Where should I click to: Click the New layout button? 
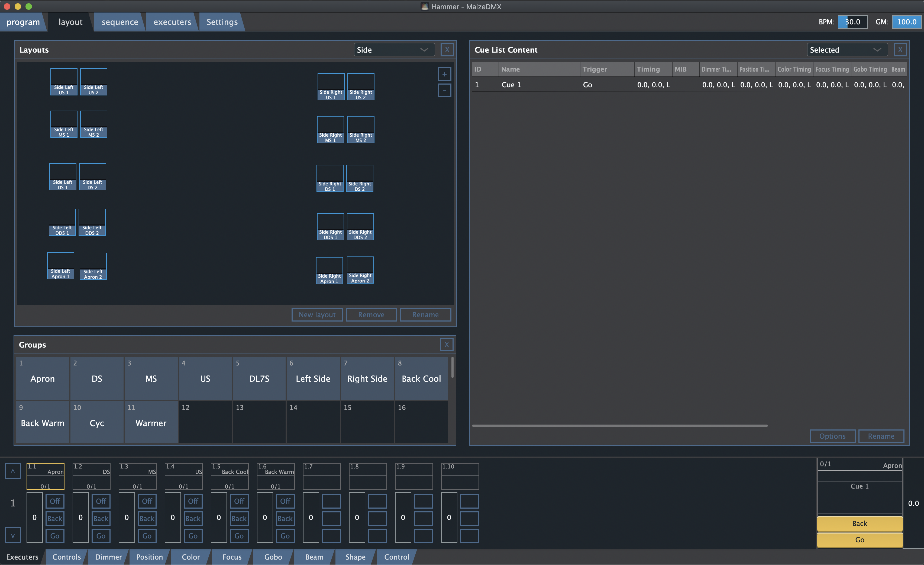pos(317,315)
